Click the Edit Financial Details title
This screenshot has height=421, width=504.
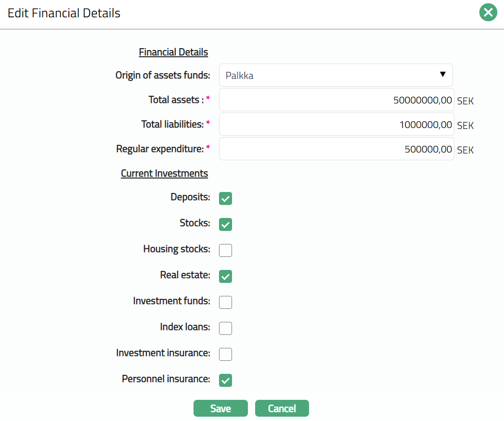[64, 13]
